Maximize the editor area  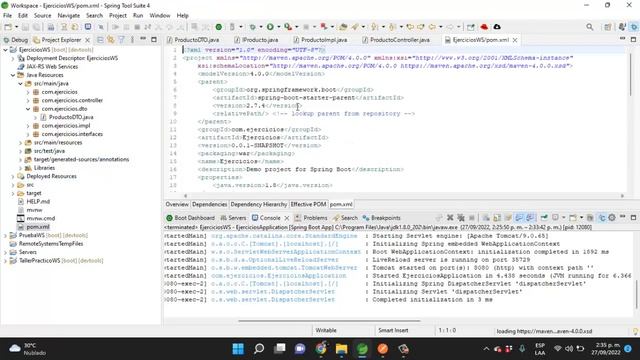(633, 40)
